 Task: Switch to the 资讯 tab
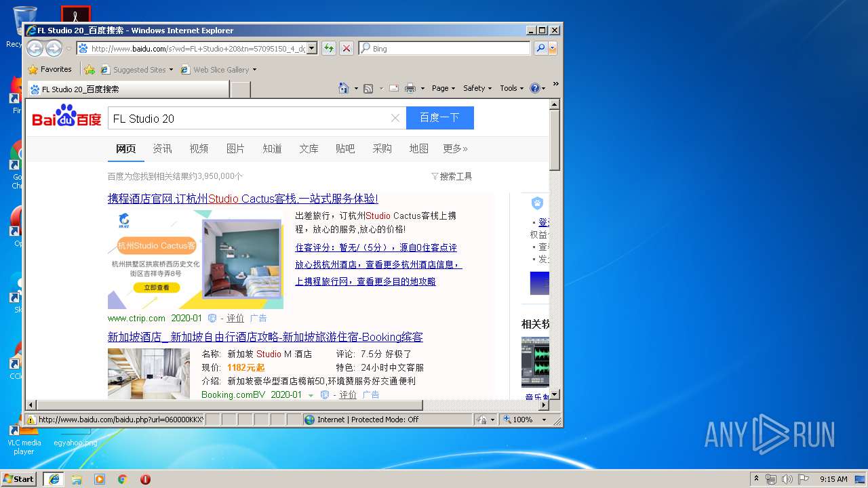coord(162,148)
